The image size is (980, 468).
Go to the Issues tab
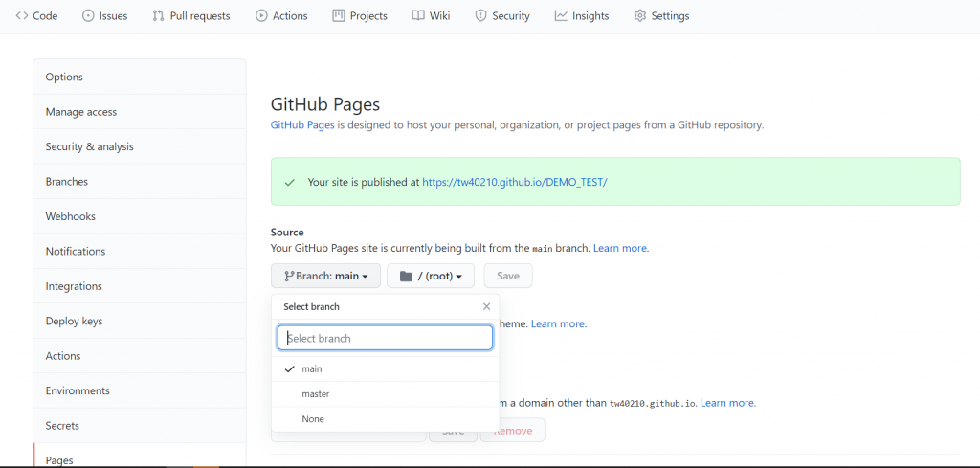click(x=104, y=16)
